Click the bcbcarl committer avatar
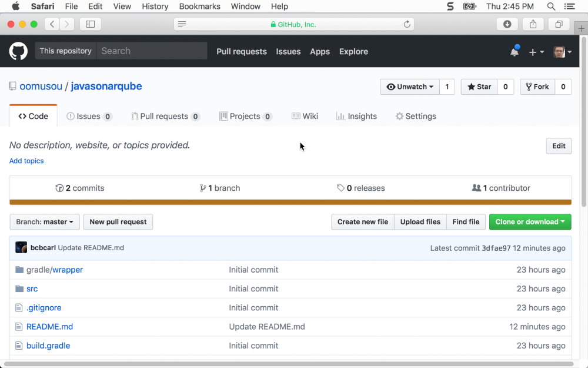The height and width of the screenshot is (368, 588). [21, 248]
